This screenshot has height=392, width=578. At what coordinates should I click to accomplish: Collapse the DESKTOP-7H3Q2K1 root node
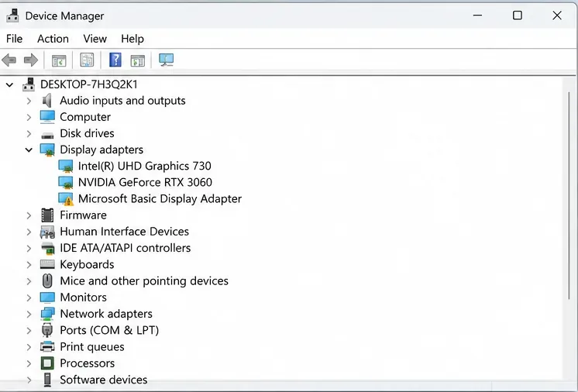(9, 84)
